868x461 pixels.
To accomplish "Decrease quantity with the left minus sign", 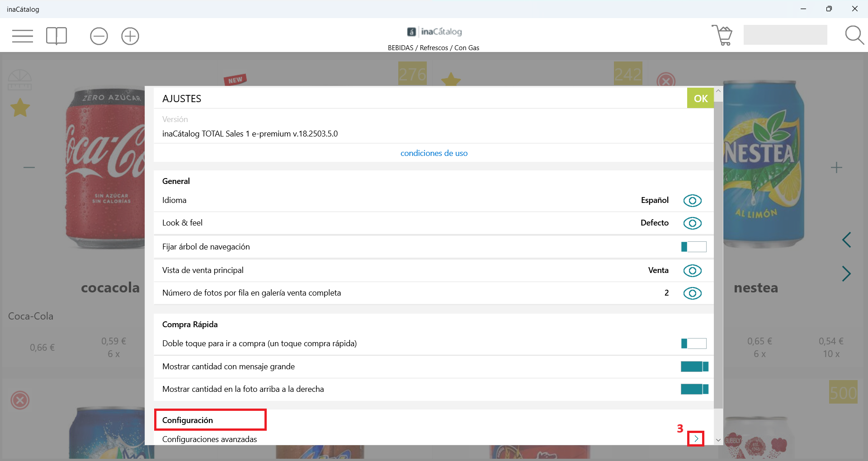I will (29, 168).
